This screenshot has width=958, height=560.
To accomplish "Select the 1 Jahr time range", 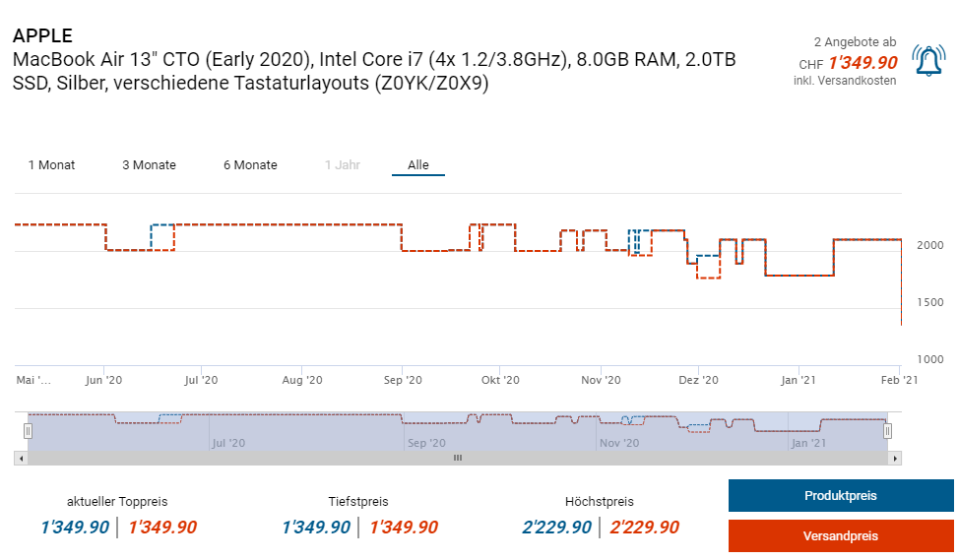I will pos(343,165).
